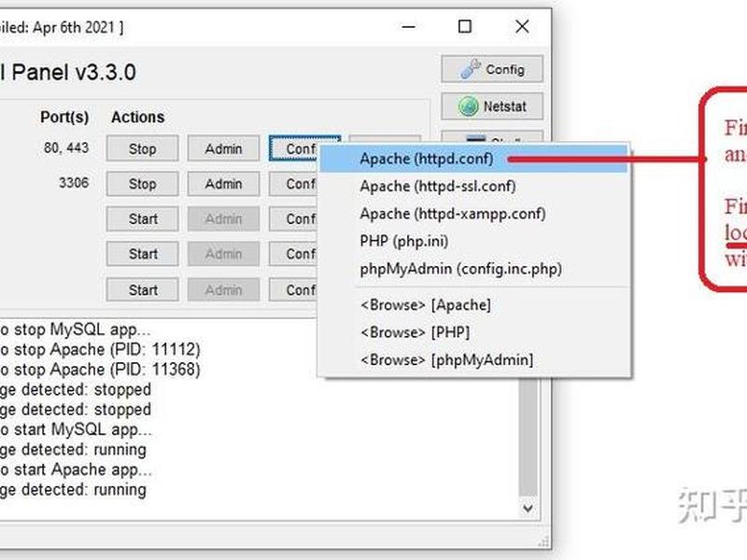Open Apache (httpd.conf) from the menu
Image resolution: width=747 pixels, height=560 pixels.
click(x=473, y=159)
